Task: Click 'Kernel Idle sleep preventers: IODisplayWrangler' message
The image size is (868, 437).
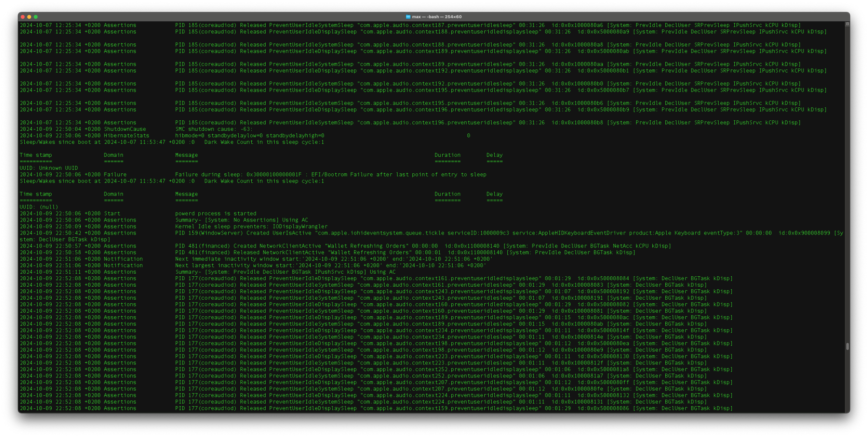Action: (x=251, y=227)
